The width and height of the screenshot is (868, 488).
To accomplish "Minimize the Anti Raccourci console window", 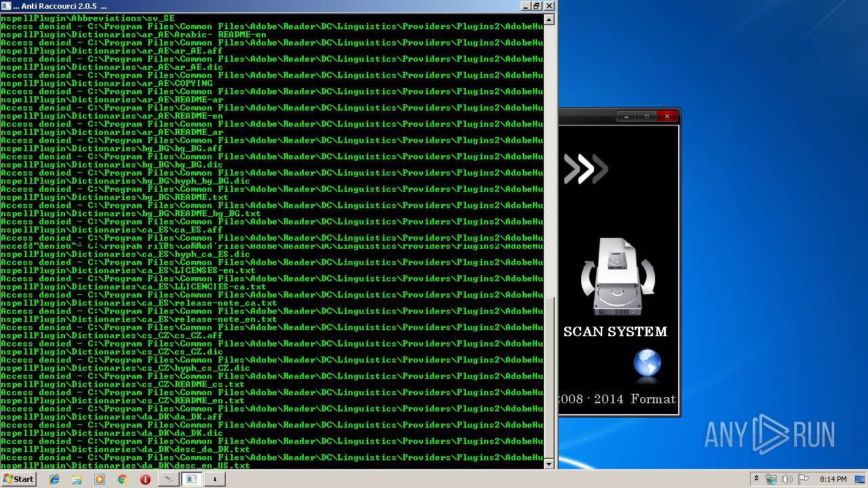I will point(526,6).
